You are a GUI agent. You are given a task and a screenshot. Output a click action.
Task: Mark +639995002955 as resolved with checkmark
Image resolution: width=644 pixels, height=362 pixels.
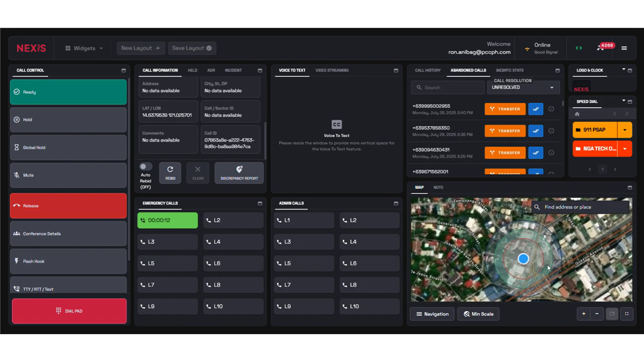(x=535, y=109)
